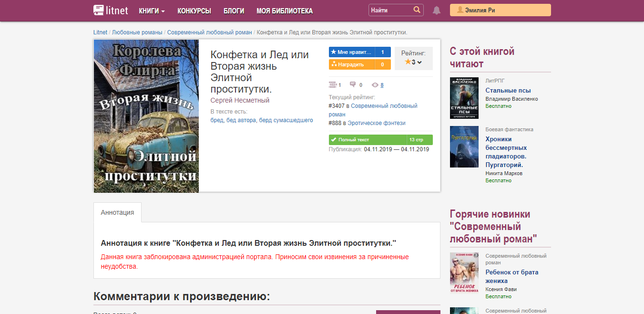Follow Современный любовный роман breadcrumb link
The height and width of the screenshot is (314, 644).
(x=209, y=32)
